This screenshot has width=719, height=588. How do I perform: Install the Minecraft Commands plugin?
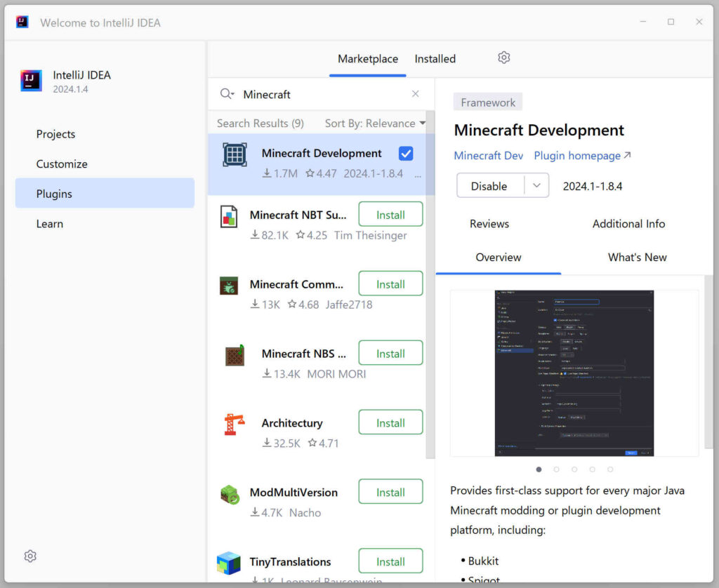(x=390, y=283)
